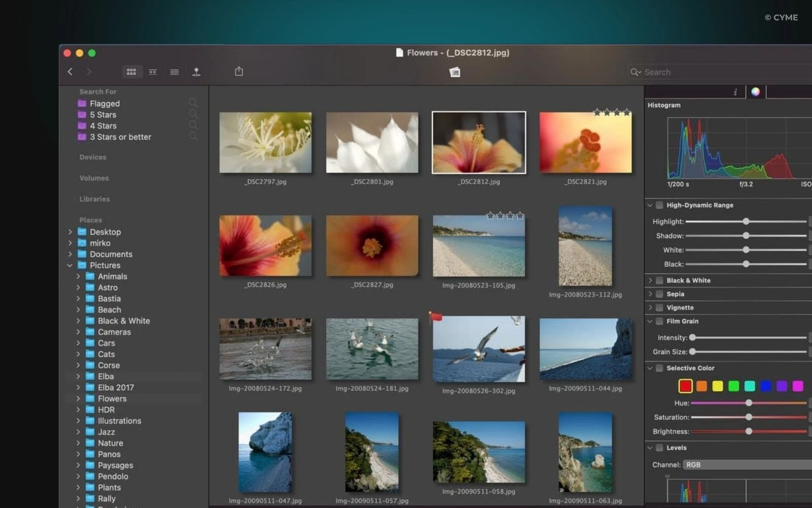Click the center toolbar photo icon

(455, 72)
